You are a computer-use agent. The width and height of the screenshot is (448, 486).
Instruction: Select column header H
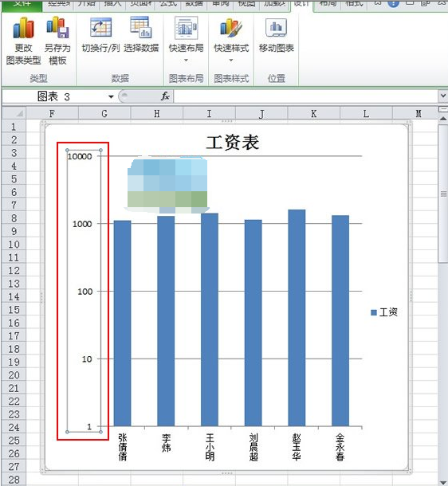[157, 114]
